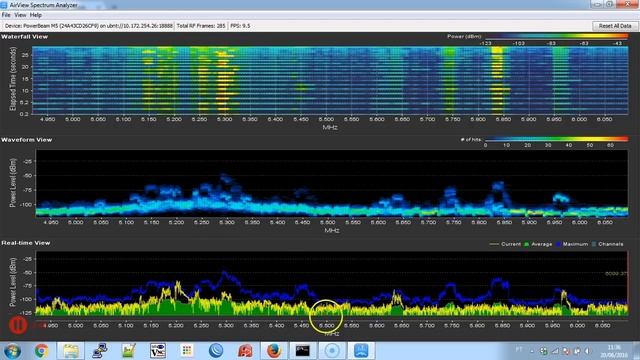Screen dimensions: 640x360
Task: Minimize the AirView window
Action: click(598, 4)
